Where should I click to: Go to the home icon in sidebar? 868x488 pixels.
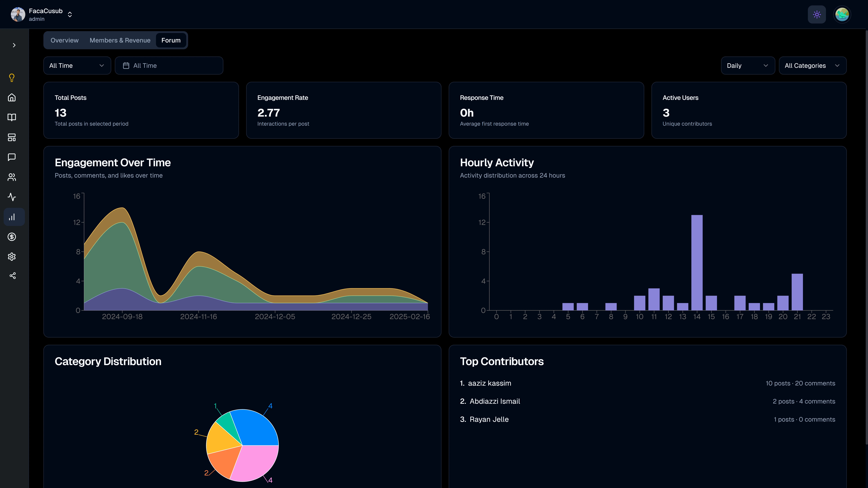pos(12,98)
